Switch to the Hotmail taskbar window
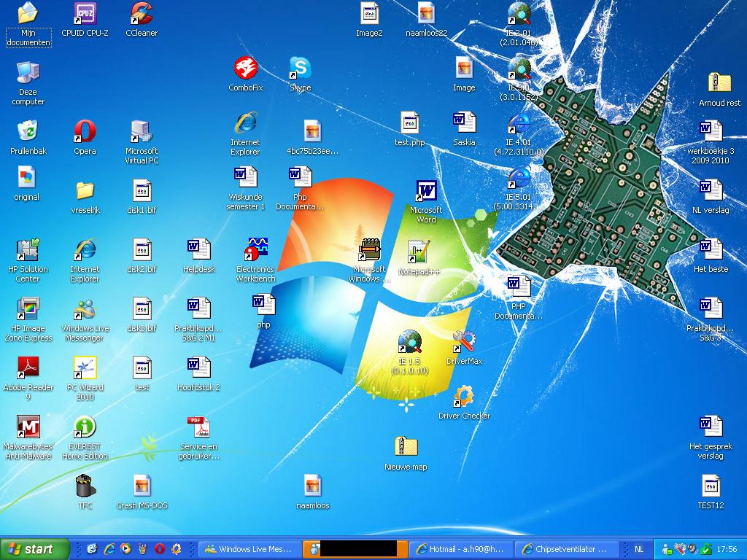The image size is (747, 560). tap(461, 549)
